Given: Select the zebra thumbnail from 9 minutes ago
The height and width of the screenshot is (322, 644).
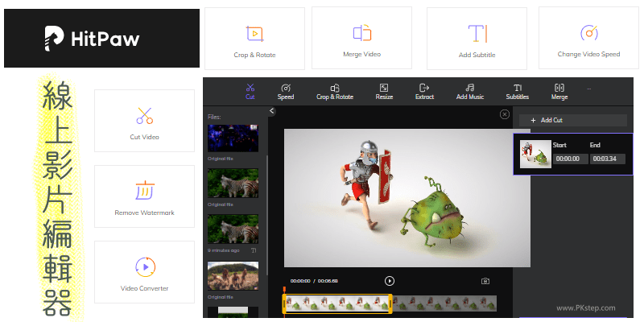Looking at the screenshot, I should (233, 229).
